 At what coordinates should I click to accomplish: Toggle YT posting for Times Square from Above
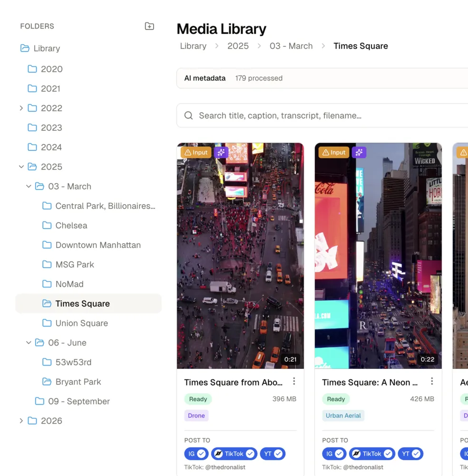click(273, 454)
